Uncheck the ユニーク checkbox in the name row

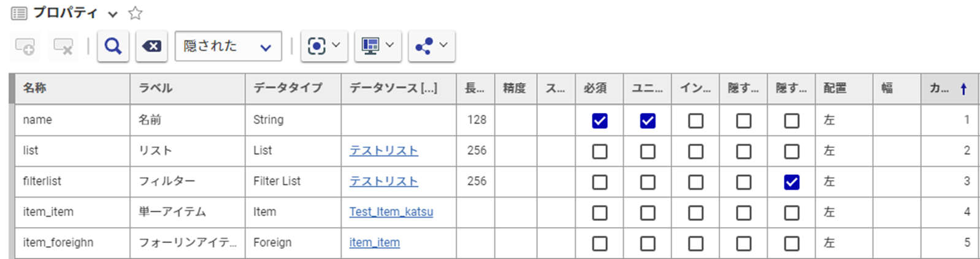point(648,121)
